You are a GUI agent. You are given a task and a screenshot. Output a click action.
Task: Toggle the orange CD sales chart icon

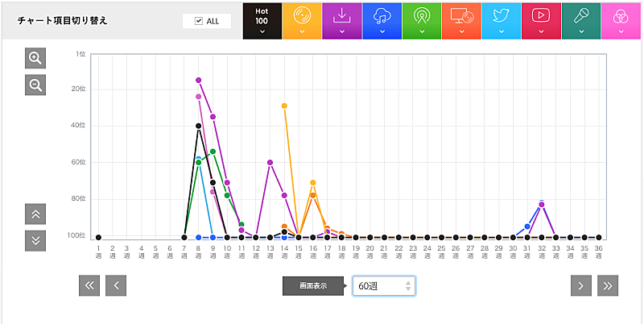(x=302, y=20)
